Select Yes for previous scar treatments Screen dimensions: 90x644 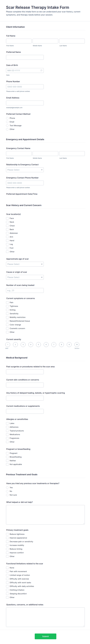[x=7, y=488]
